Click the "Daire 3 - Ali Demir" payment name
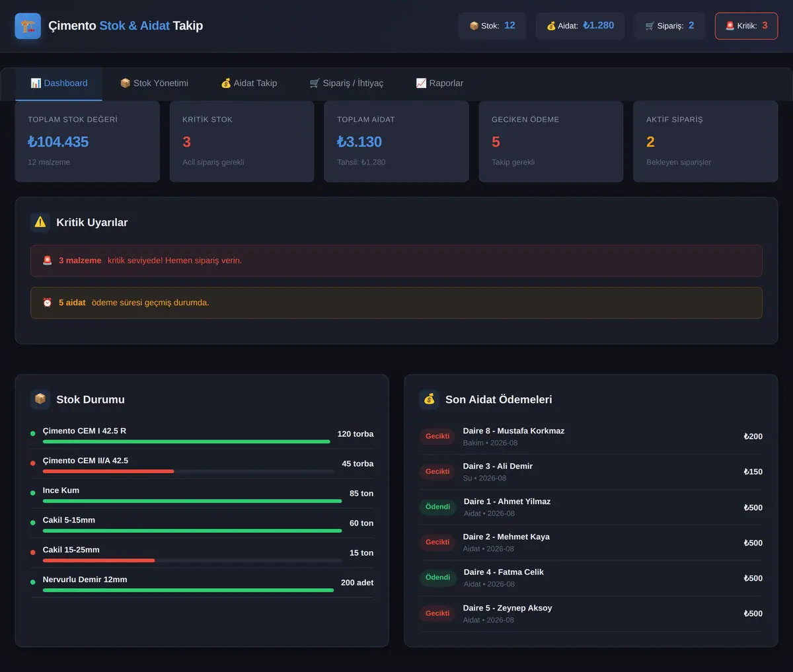 pos(498,466)
